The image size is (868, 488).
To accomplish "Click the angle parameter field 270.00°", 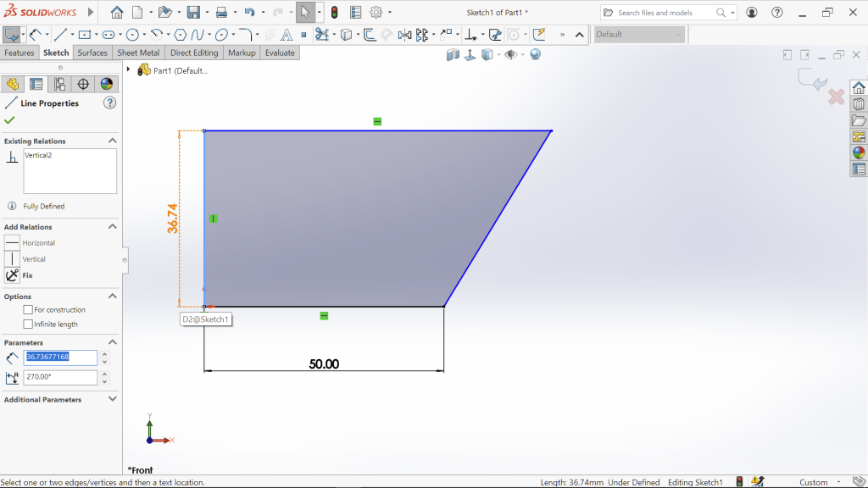I will 60,377.
